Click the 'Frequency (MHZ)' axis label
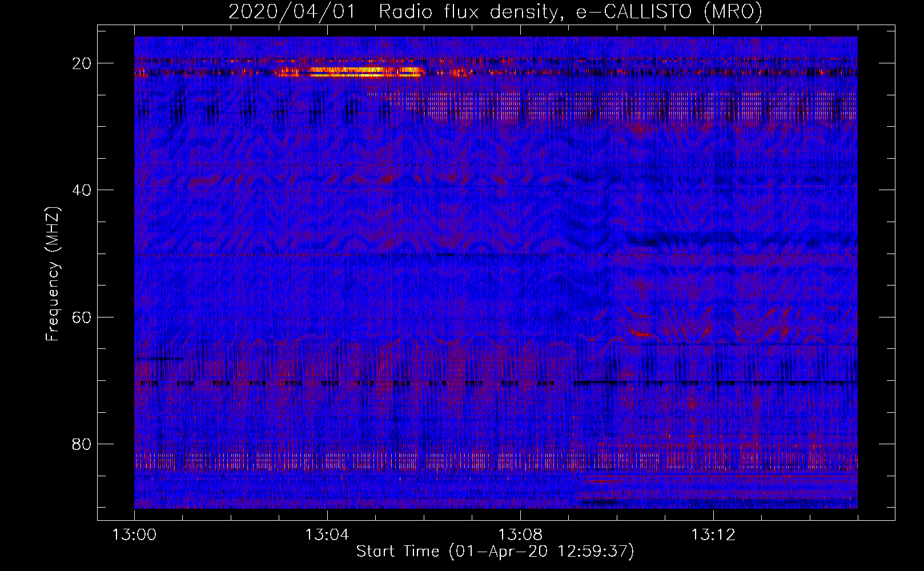Viewport: 924px width, 571px height. pyautogui.click(x=53, y=274)
